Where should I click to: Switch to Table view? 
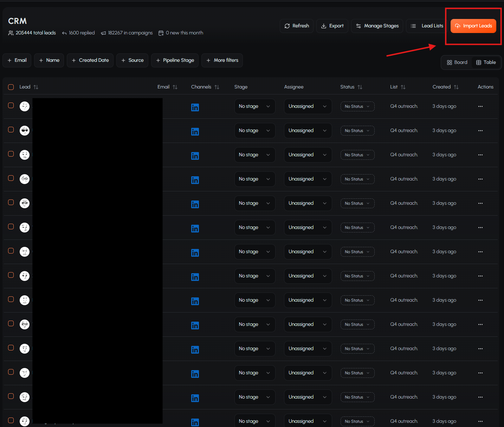coord(486,63)
